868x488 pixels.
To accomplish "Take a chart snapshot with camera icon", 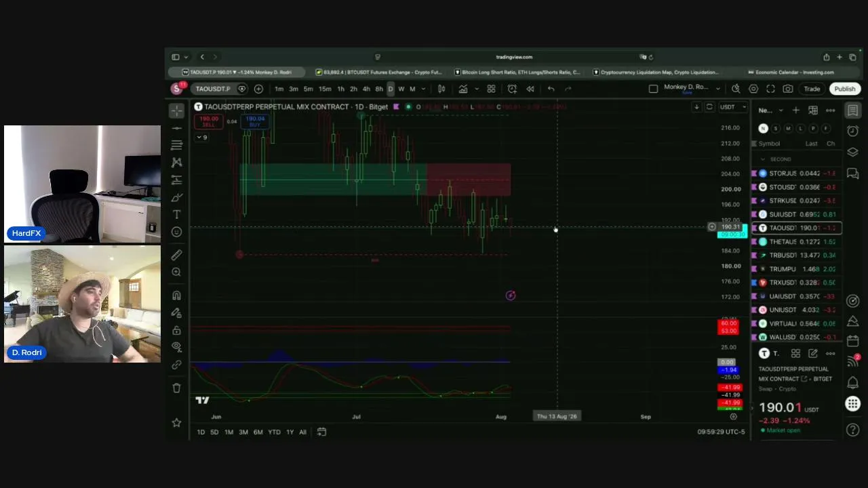I will pos(787,89).
